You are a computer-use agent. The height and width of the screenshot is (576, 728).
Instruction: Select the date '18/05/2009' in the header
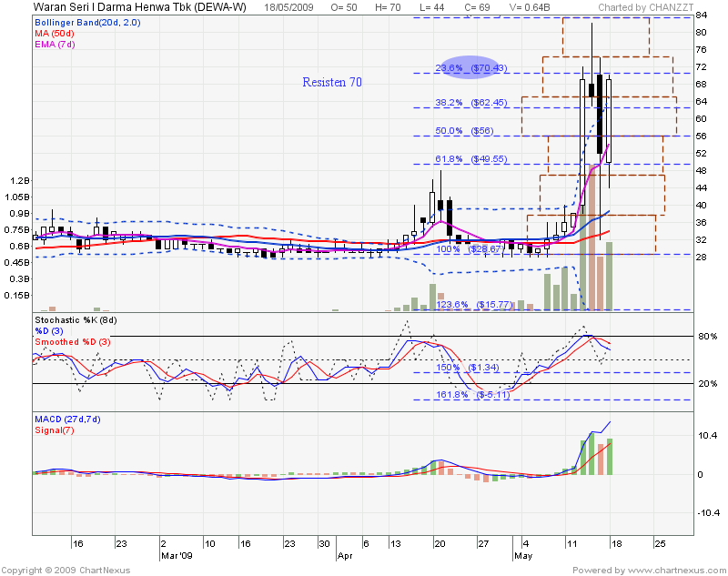click(x=288, y=7)
